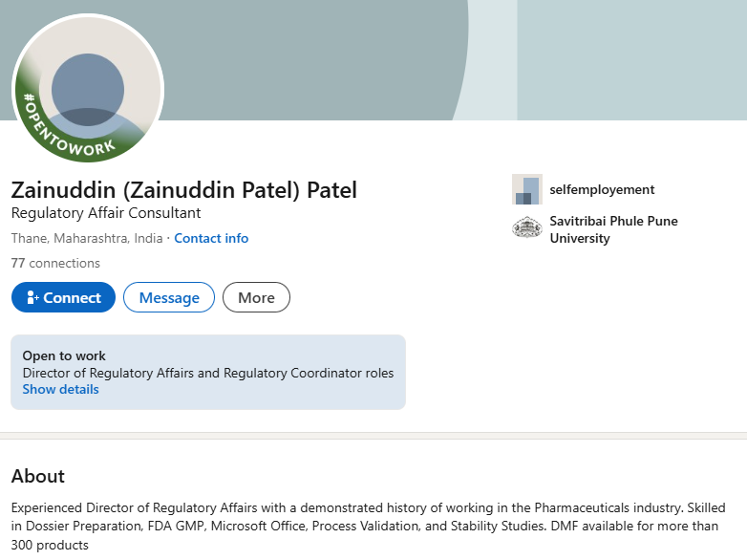Viewport: 747px width, 560px height.
Task: Click the Director of Regulatory Affairs roles text
Action: pyautogui.click(x=208, y=373)
